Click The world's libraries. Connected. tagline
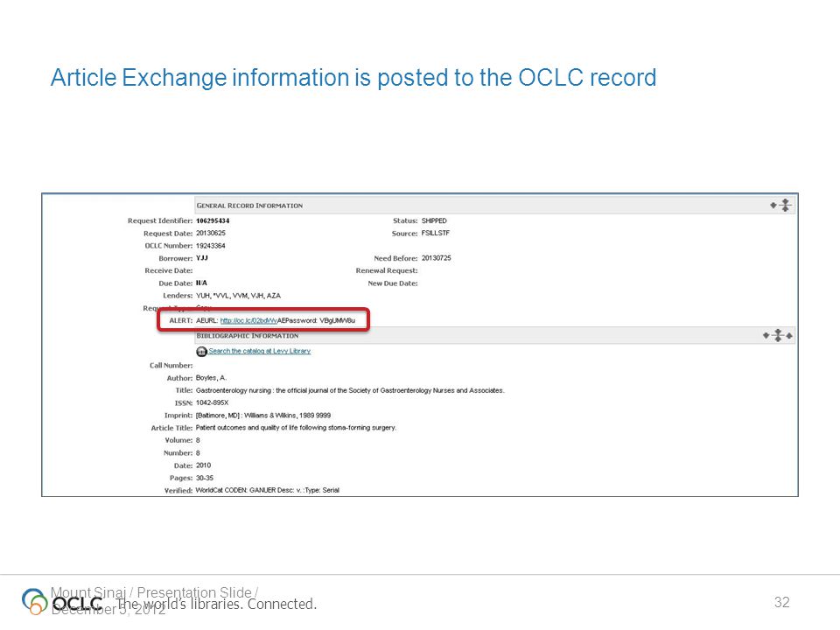The image size is (840, 630). 216,605
